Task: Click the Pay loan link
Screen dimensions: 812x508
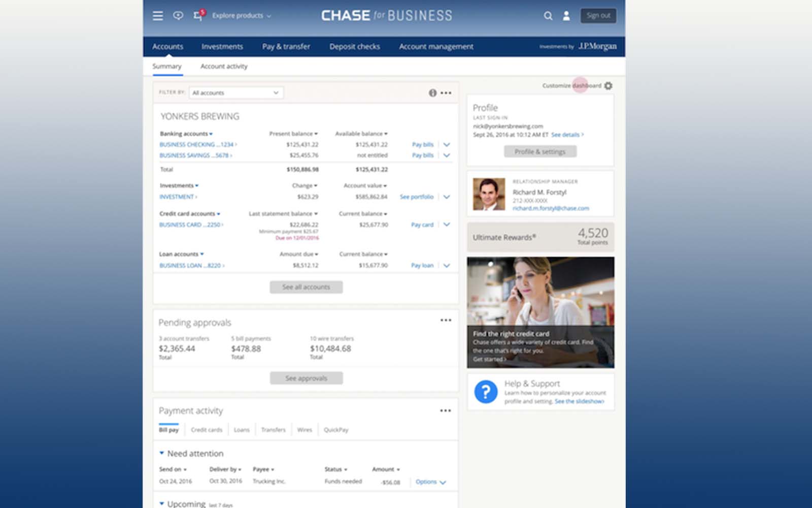Action: tap(422, 266)
